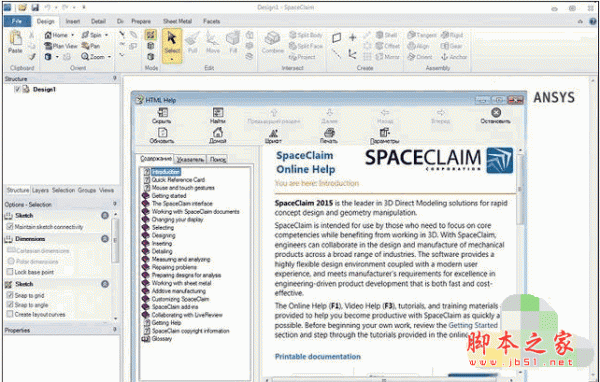Click Split Body in Intersect group
Viewport: 600px width, 382px height.
click(x=305, y=35)
